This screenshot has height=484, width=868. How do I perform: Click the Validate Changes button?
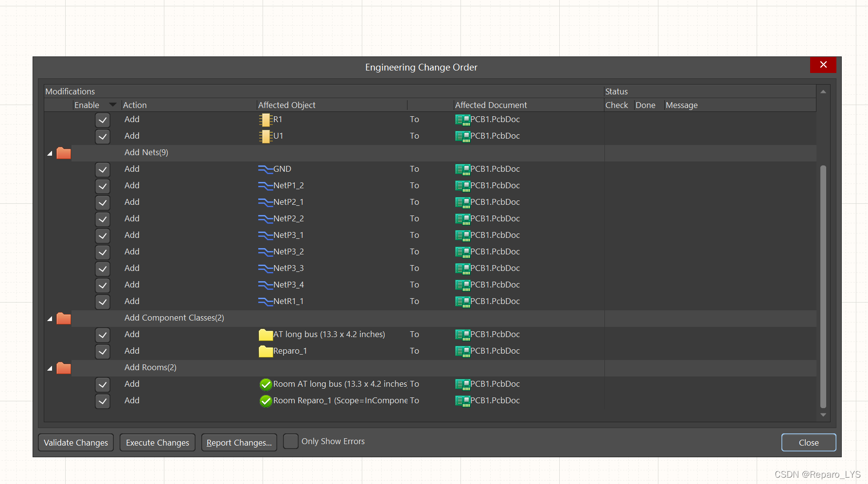pos(76,443)
